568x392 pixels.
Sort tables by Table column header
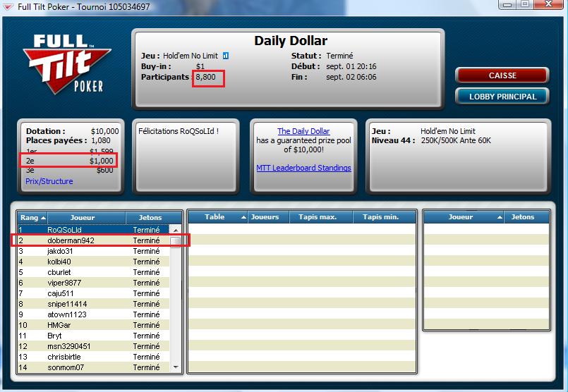point(218,217)
